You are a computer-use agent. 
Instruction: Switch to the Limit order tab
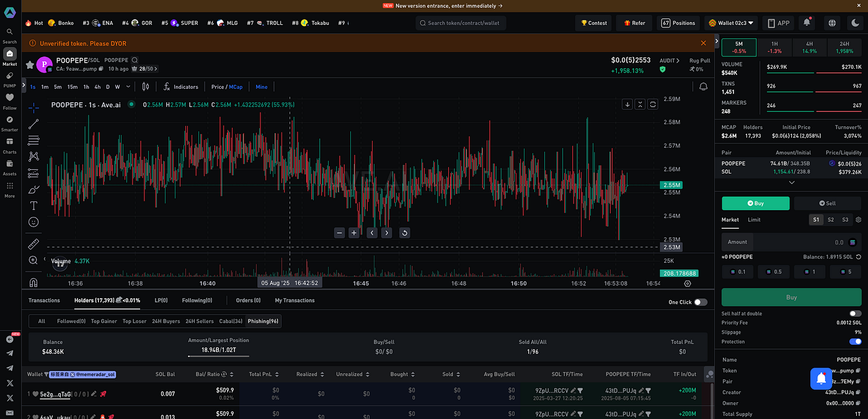(x=754, y=219)
